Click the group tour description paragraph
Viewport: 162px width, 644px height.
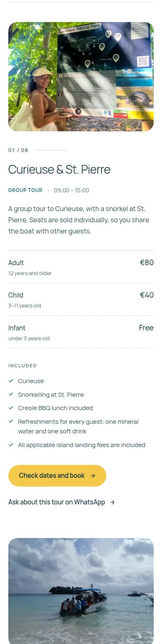coord(79,220)
